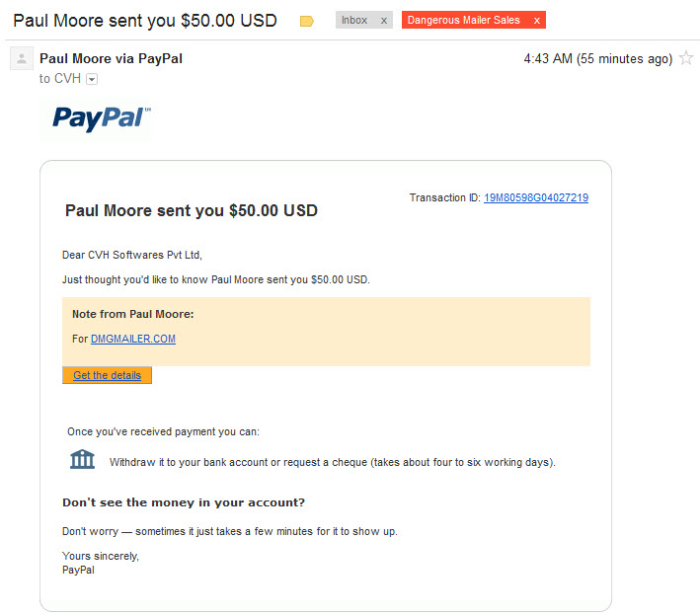The image size is (700, 615).
Task: Click the email subject heading text
Action: coord(145,21)
